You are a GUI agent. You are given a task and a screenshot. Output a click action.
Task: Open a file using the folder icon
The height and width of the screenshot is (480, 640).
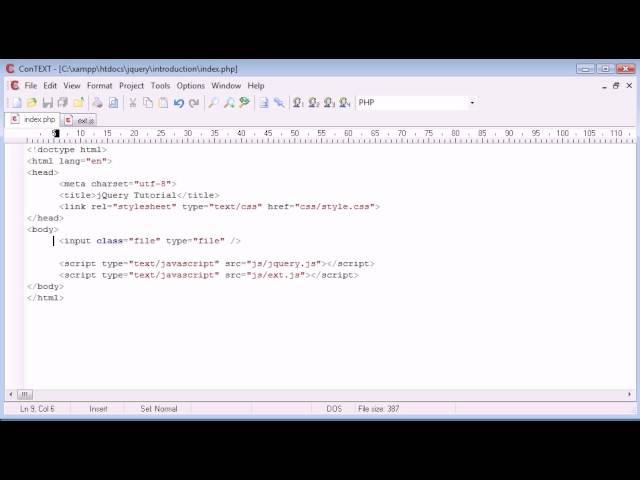click(31, 102)
